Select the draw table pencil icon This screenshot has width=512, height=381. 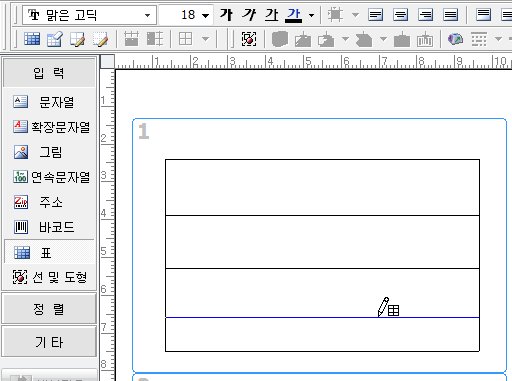[x=77, y=39]
